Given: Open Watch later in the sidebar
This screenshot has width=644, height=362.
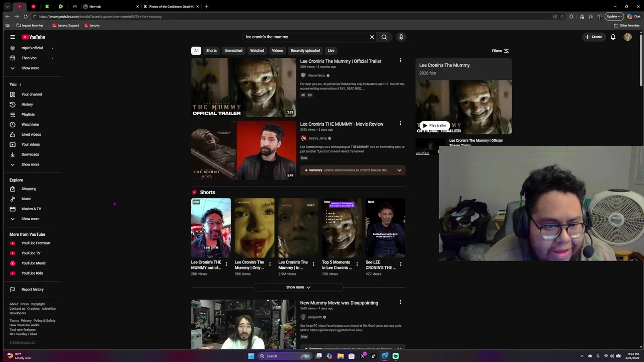Looking at the screenshot, I should pyautogui.click(x=30, y=124).
